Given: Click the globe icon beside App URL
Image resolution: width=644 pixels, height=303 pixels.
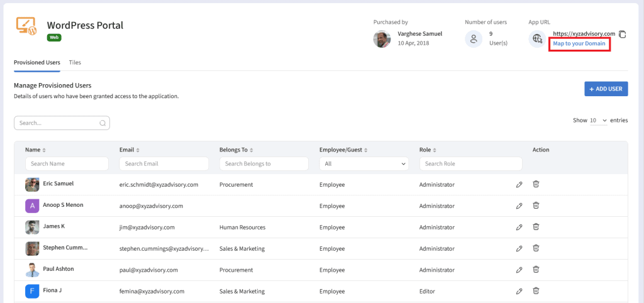Looking at the screenshot, I should coord(537,39).
